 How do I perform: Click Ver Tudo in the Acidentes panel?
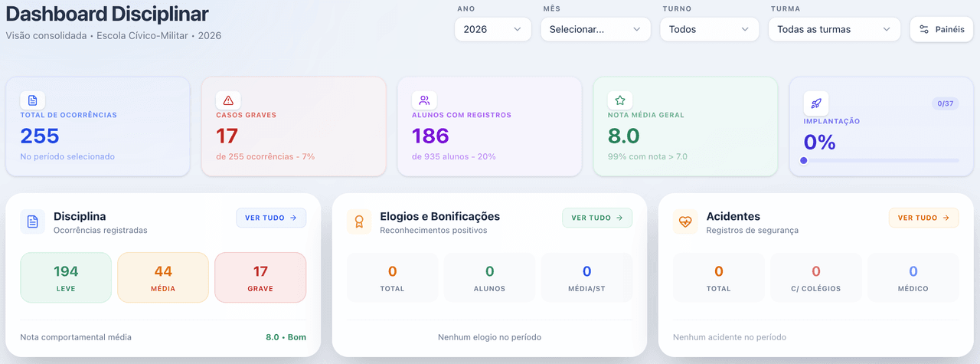point(923,218)
